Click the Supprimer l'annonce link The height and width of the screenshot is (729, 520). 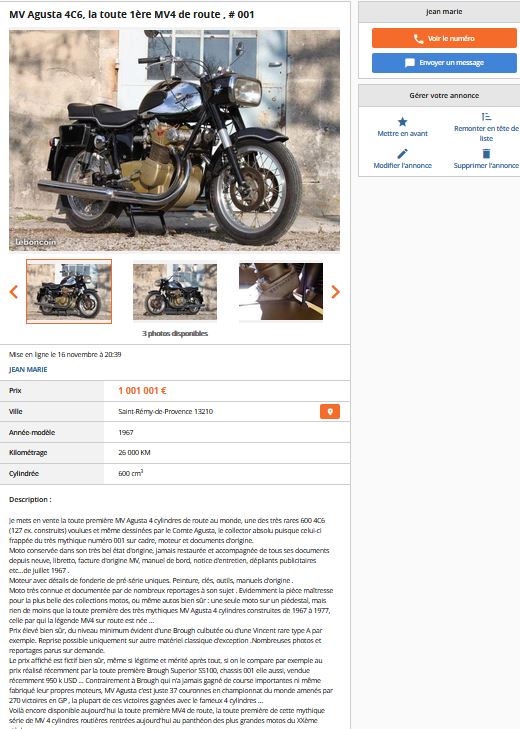point(486,166)
